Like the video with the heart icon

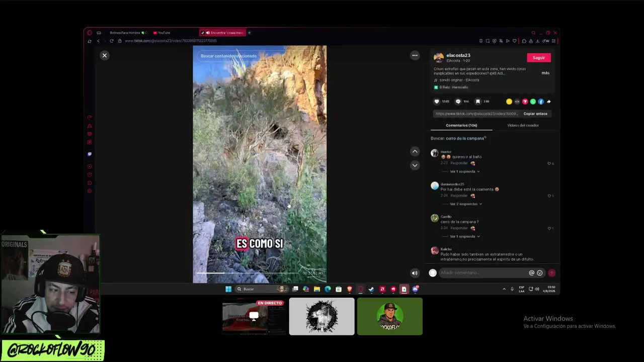point(437,102)
